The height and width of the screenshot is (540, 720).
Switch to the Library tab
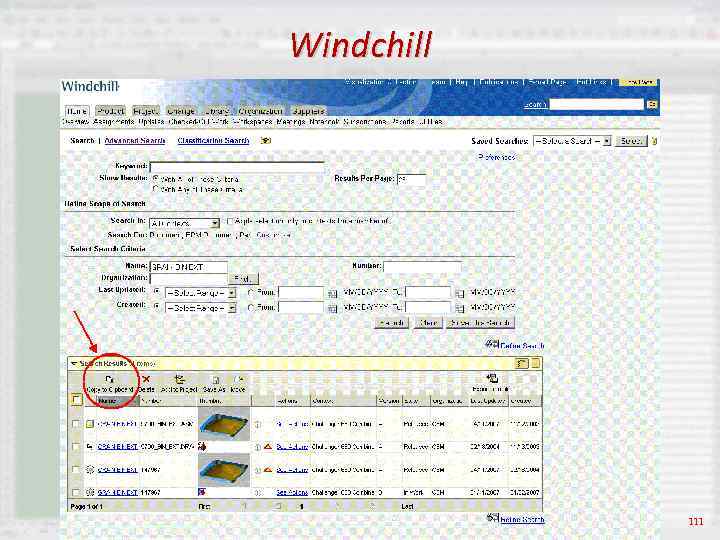[x=216, y=111]
